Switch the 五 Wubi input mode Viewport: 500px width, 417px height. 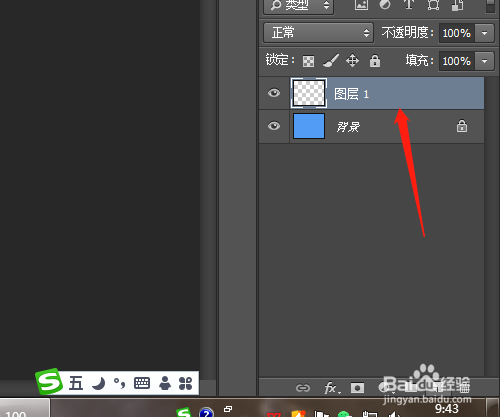76,383
